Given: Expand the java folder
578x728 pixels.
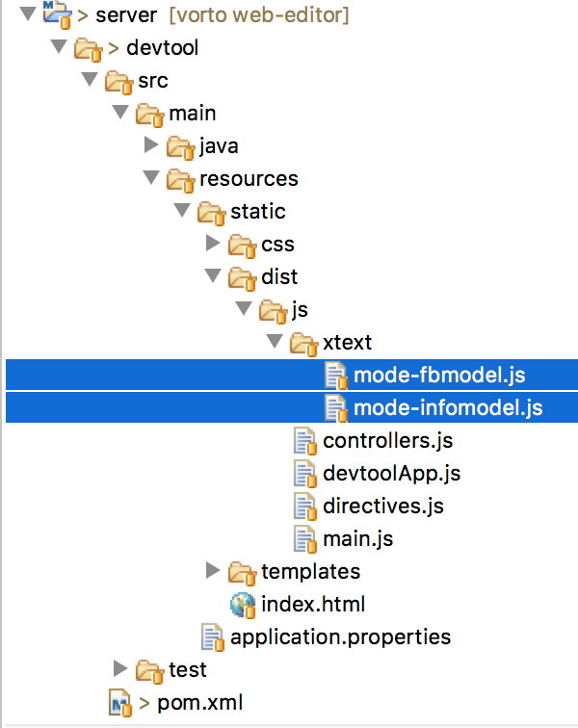Looking at the screenshot, I should 151,144.
